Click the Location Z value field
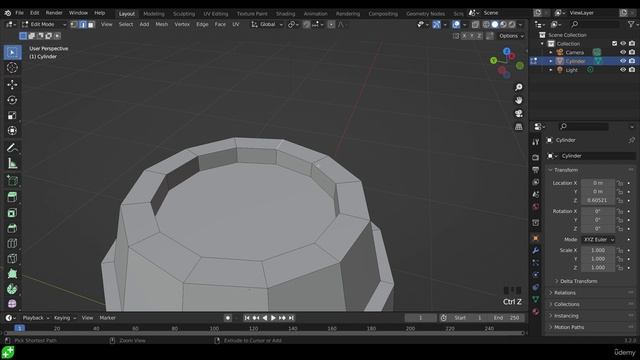Image resolution: width=640 pixels, height=360 pixels. click(598, 200)
